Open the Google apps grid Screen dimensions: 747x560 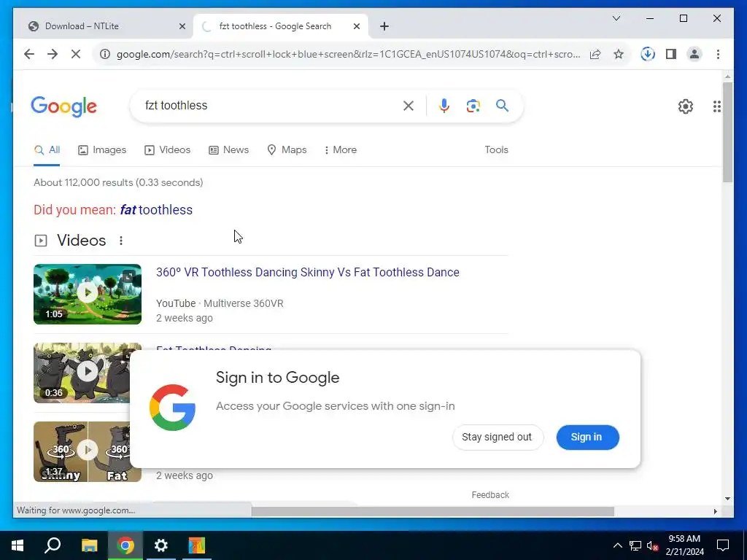click(716, 106)
